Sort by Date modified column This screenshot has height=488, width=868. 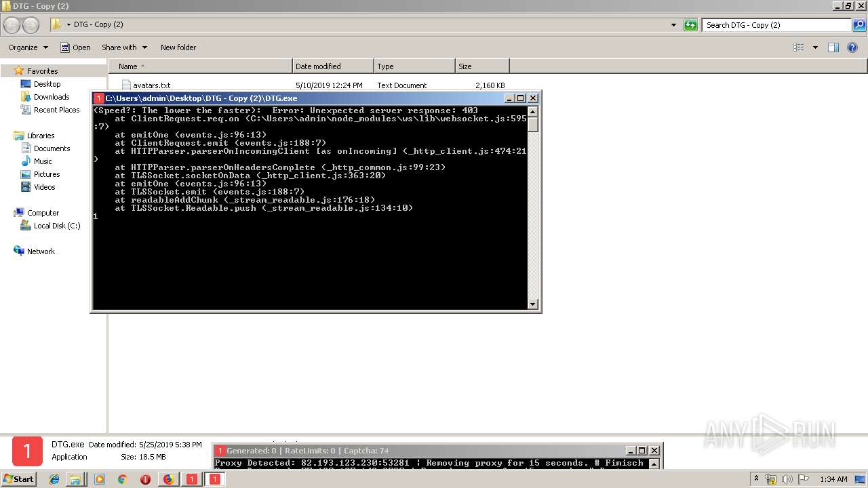[x=333, y=66]
